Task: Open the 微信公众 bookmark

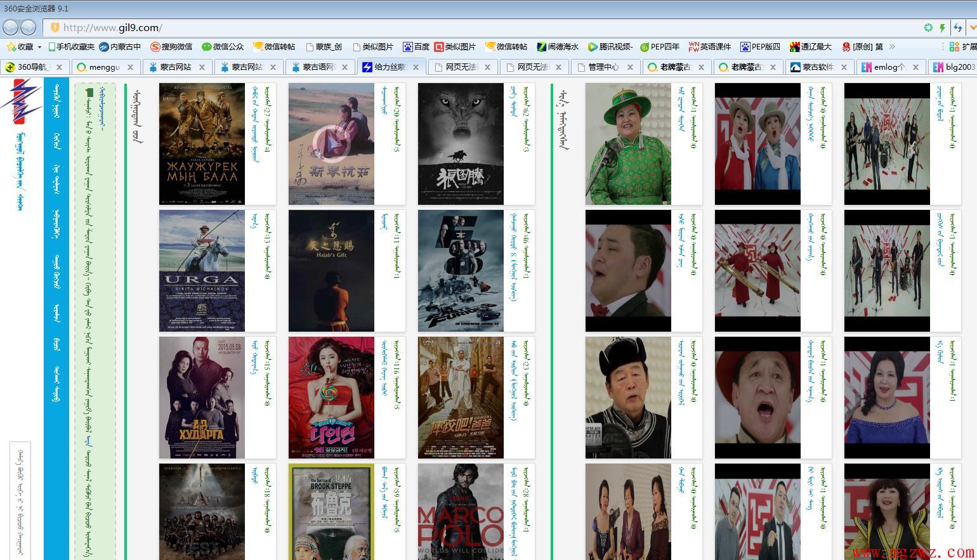Action: [x=223, y=47]
